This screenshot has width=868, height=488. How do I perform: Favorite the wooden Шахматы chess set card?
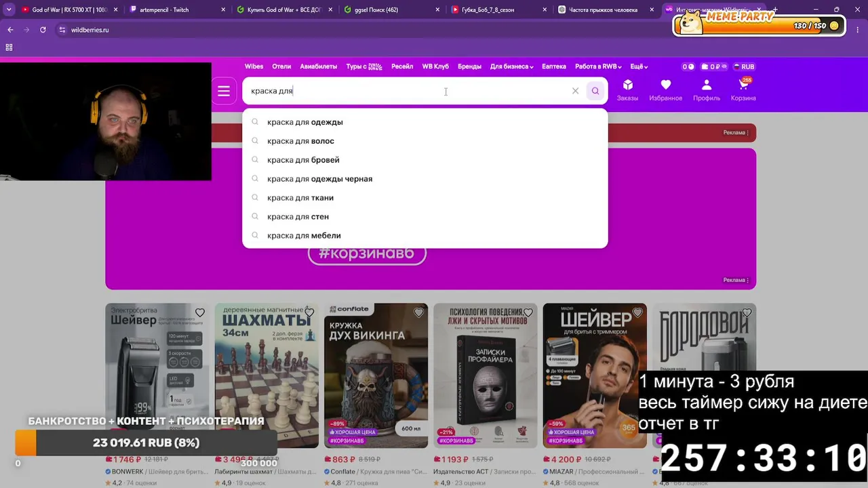(x=309, y=312)
